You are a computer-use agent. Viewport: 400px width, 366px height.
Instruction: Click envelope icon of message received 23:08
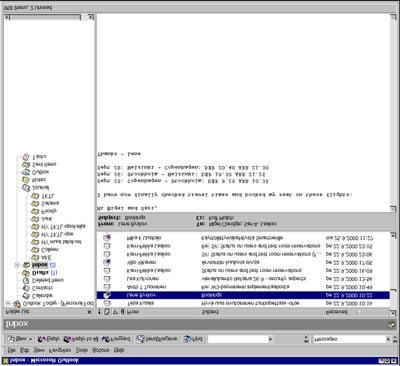[107, 254]
